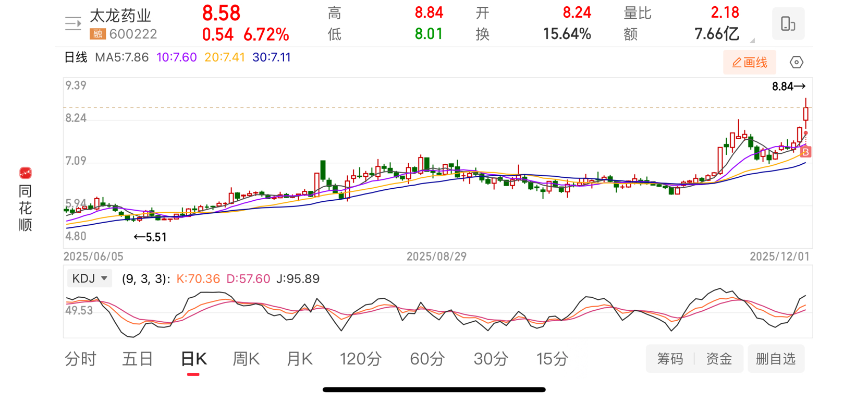
Task: Click the orange 20:7.41 MA label
Action: pyautogui.click(x=225, y=57)
